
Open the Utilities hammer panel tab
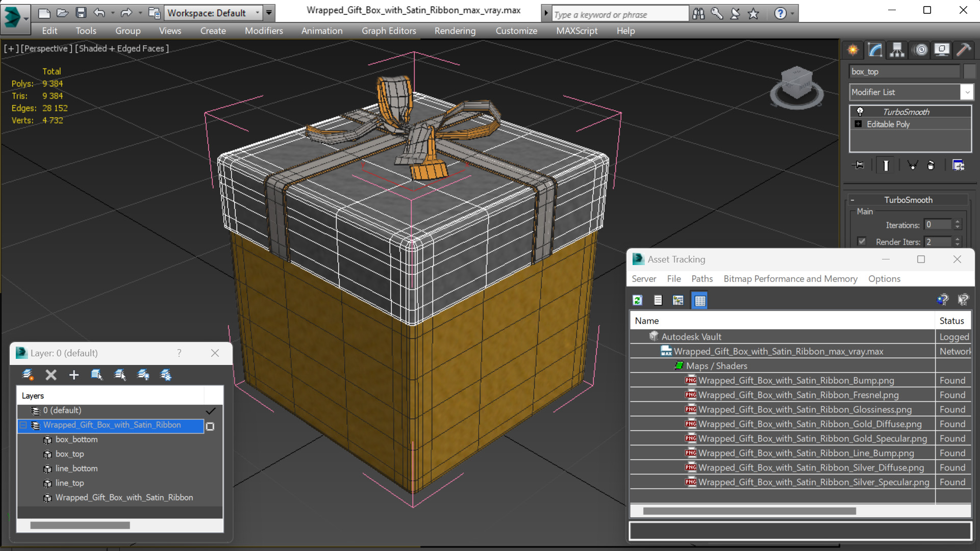[963, 49]
